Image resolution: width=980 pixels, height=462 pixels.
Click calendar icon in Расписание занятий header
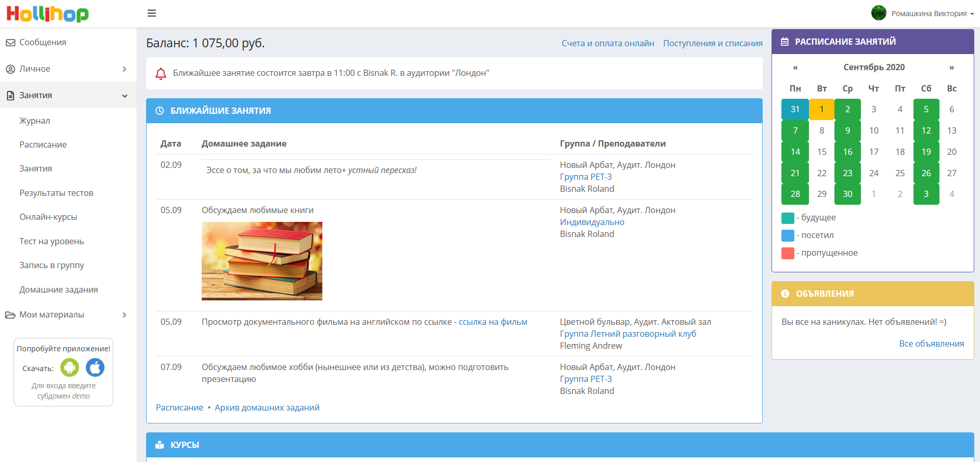click(785, 42)
